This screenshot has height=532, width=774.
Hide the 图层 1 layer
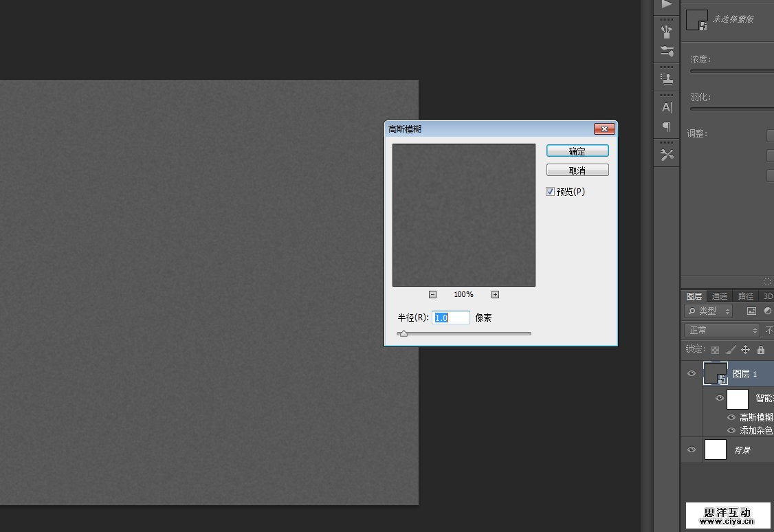692,374
